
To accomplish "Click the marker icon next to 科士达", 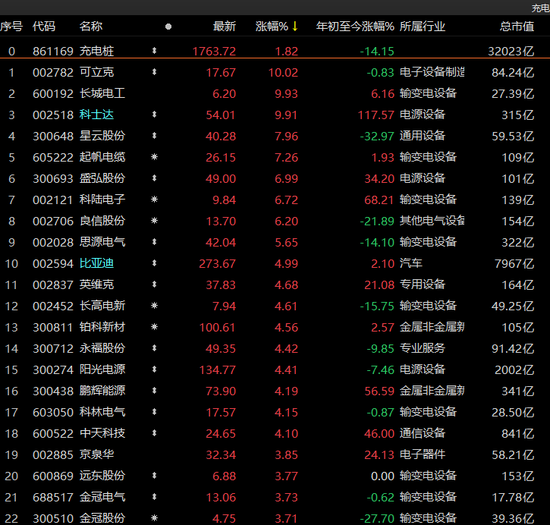I will tap(154, 115).
